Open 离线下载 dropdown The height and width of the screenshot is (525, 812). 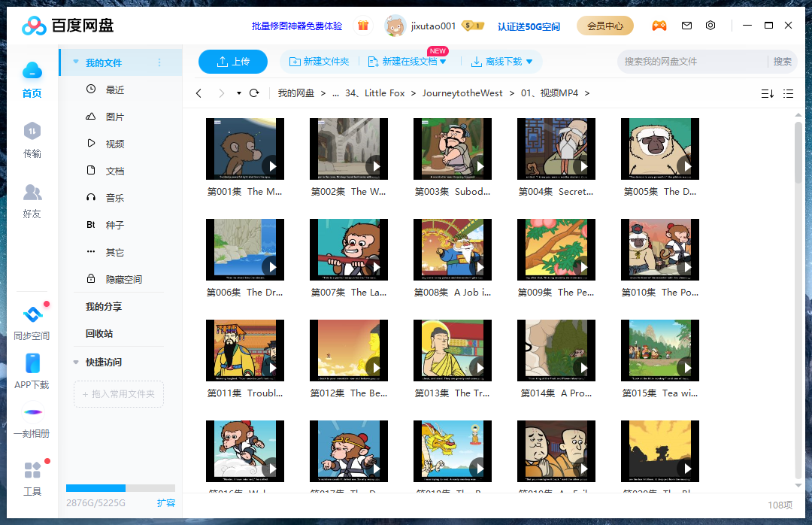click(x=529, y=62)
